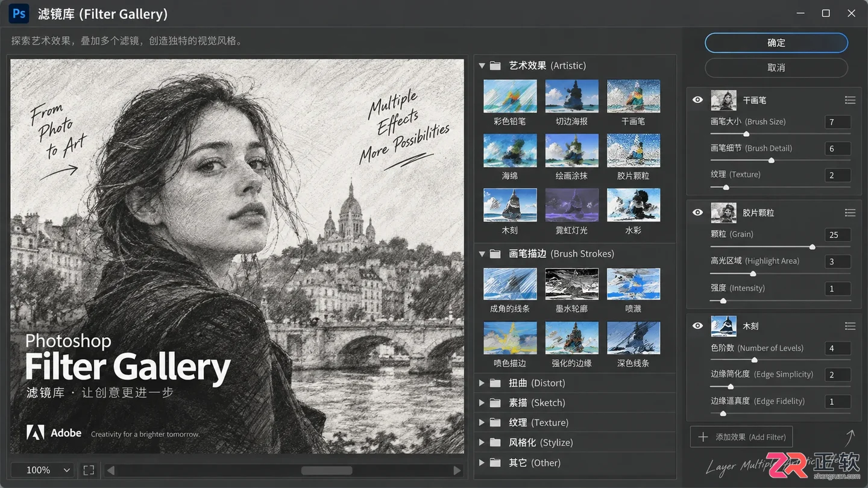Open the 胶片颗粒 effect layer options menu icon

tap(850, 213)
